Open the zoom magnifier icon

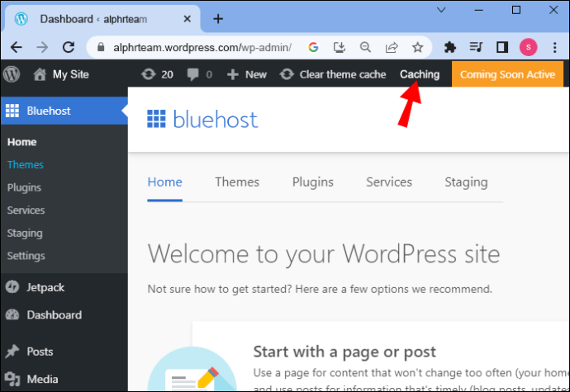tap(365, 47)
